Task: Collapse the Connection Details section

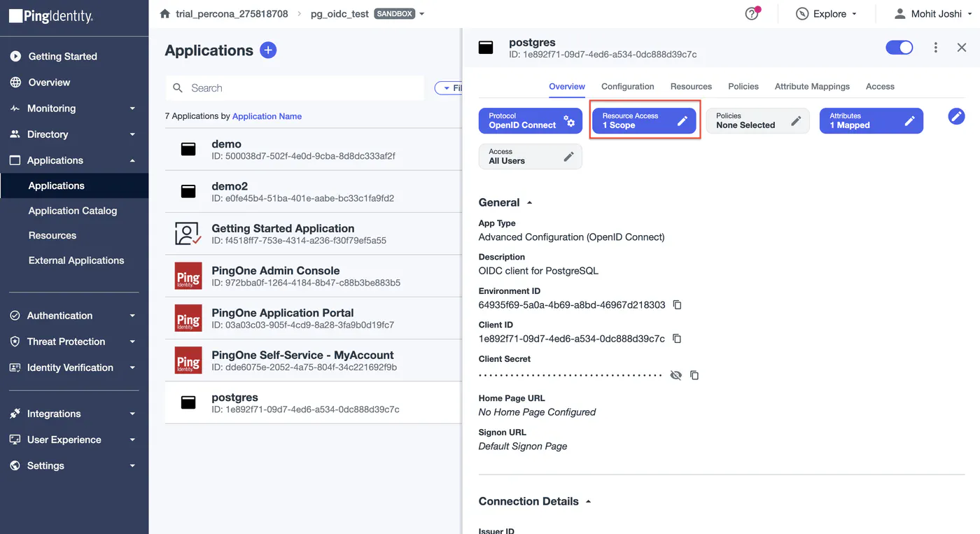Action: [588, 502]
